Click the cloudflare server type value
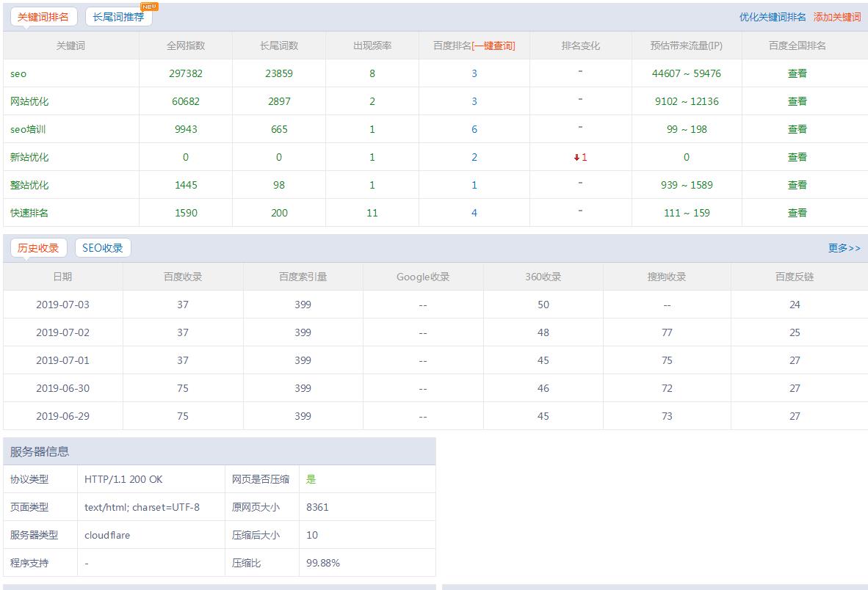 click(107, 535)
